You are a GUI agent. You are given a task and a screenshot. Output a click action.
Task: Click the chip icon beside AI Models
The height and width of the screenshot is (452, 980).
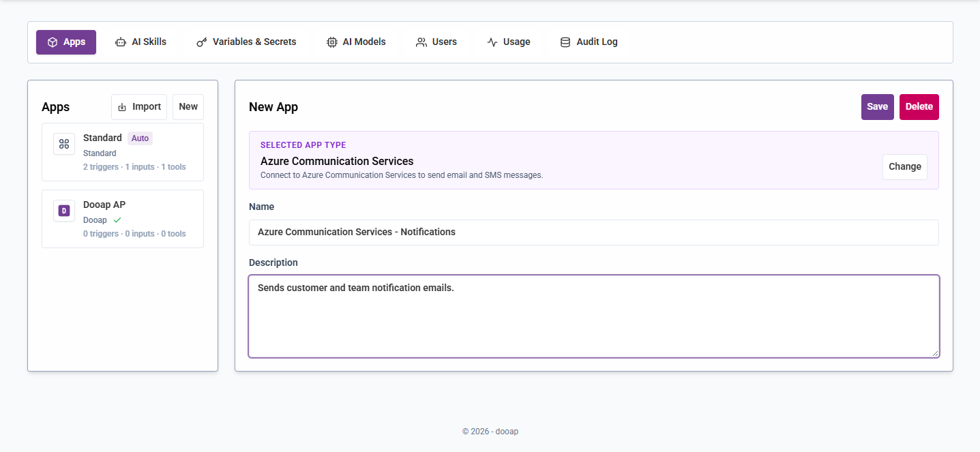[332, 42]
